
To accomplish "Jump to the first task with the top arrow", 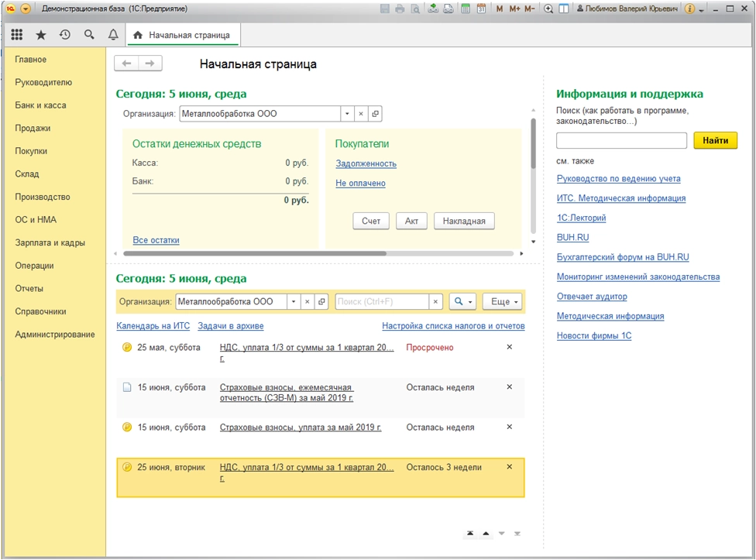I will click(470, 534).
